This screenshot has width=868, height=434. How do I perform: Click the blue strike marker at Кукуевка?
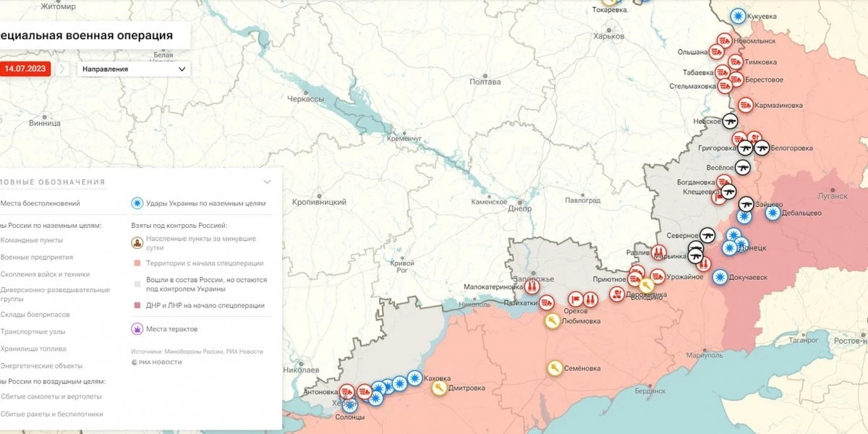(x=738, y=15)
